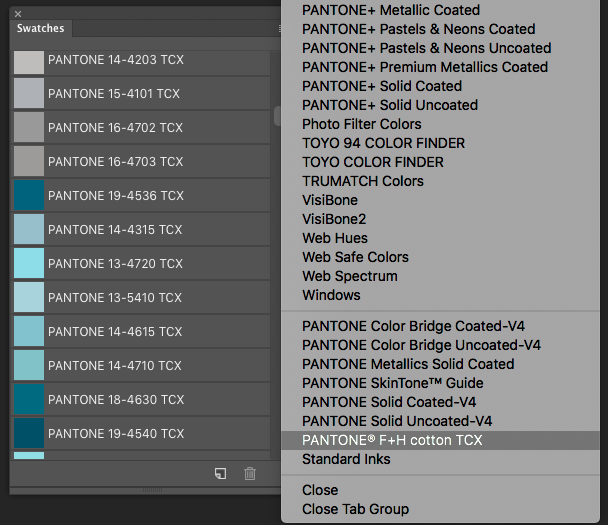
Task: Click the create new swatch icon
Action: coord(220,474)
